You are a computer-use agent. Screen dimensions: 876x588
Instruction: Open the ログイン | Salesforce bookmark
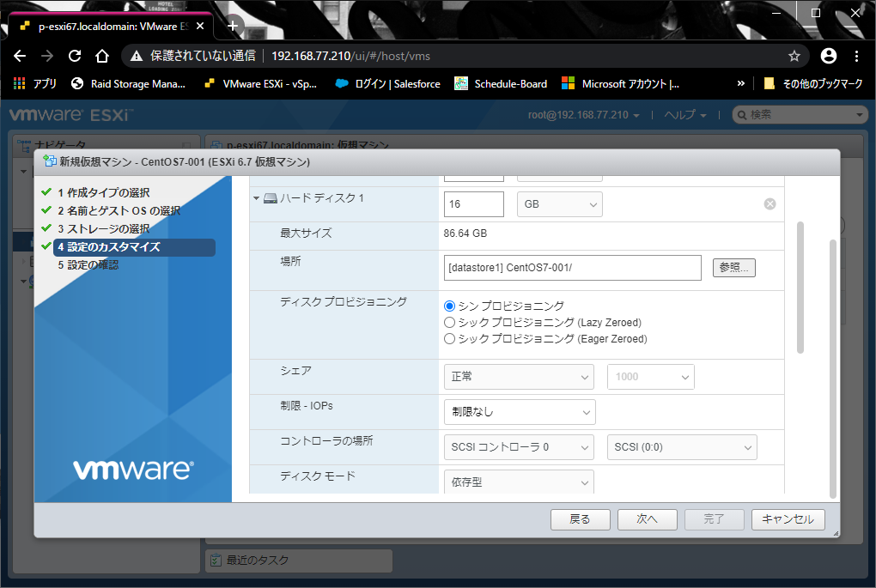tap(387, 84)
